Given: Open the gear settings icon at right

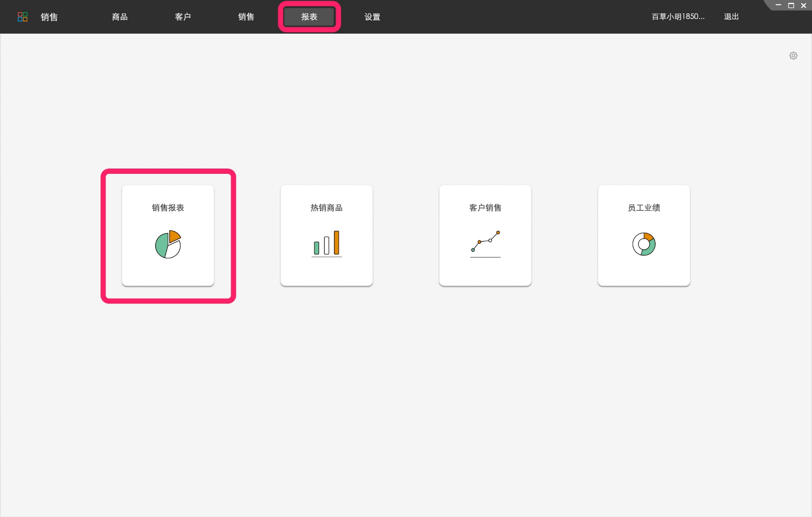Looking at the screenshot, I should 793,56.
